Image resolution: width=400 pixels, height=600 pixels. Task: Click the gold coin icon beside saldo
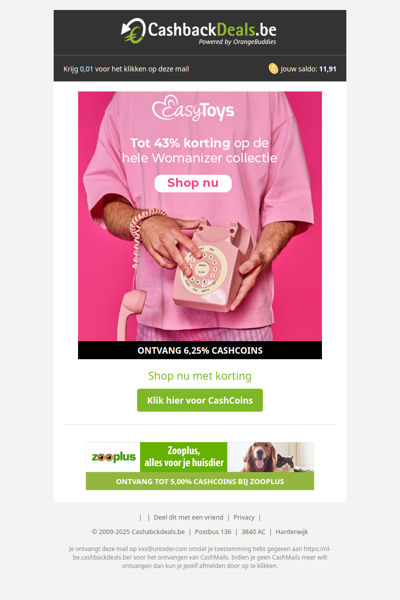273,68
